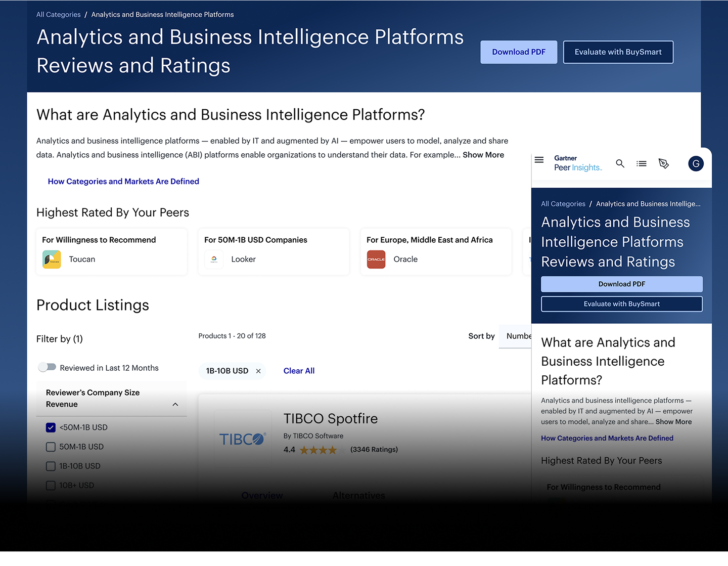
Task: Click the Toucan logo icon
Action: point(52,259)
